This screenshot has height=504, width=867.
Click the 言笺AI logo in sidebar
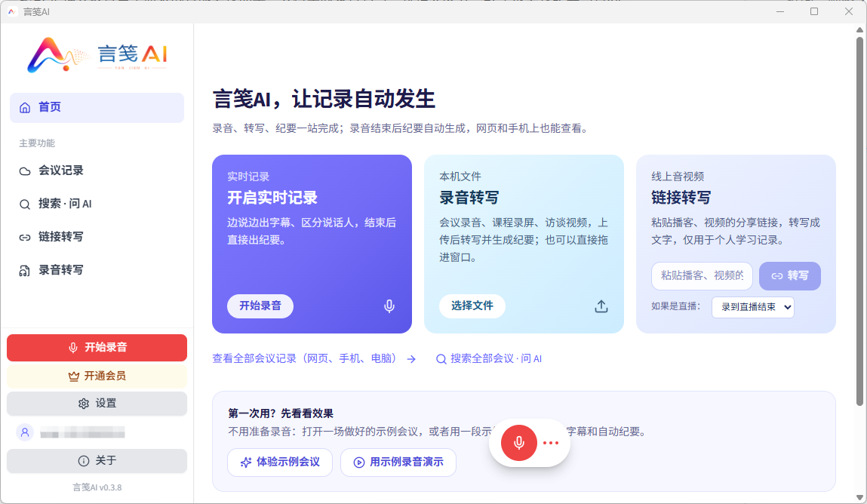[97, 55]
